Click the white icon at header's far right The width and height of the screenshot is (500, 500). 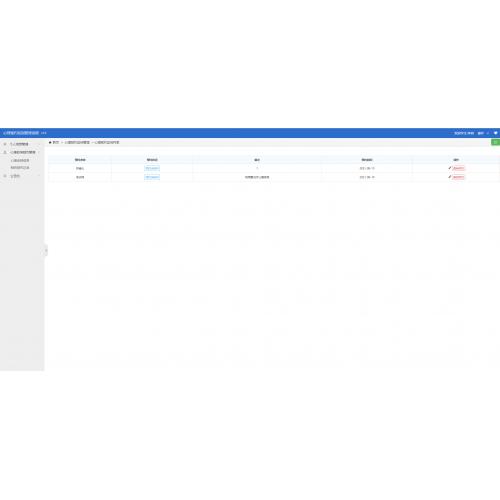(x=495, y=133)
